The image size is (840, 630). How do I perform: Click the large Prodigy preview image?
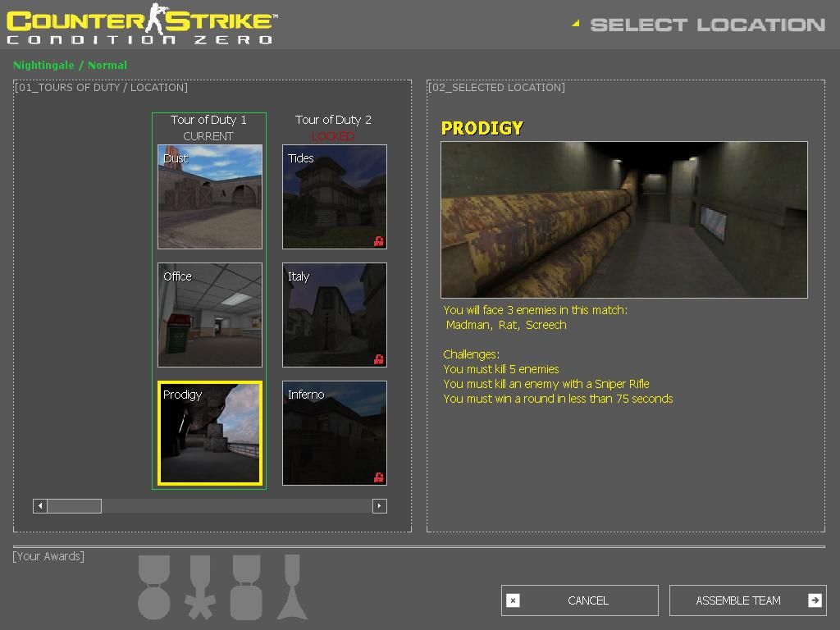[x=623, y=220]
